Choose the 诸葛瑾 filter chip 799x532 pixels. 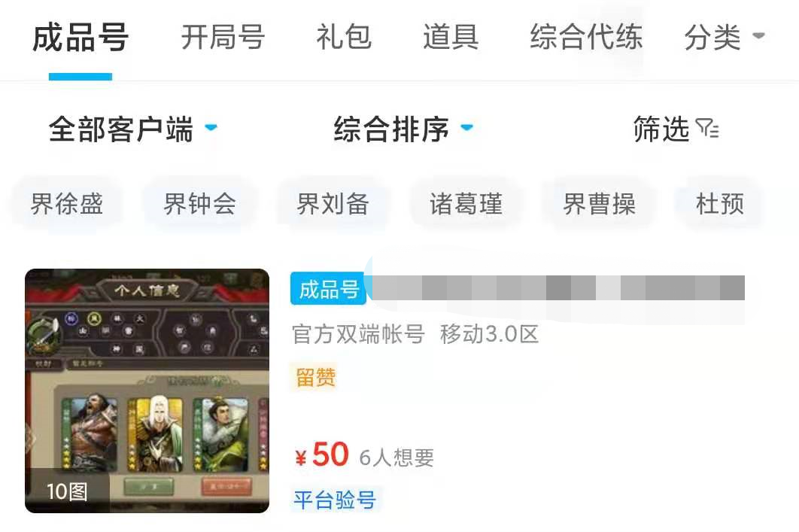click(x=466, y=205)
